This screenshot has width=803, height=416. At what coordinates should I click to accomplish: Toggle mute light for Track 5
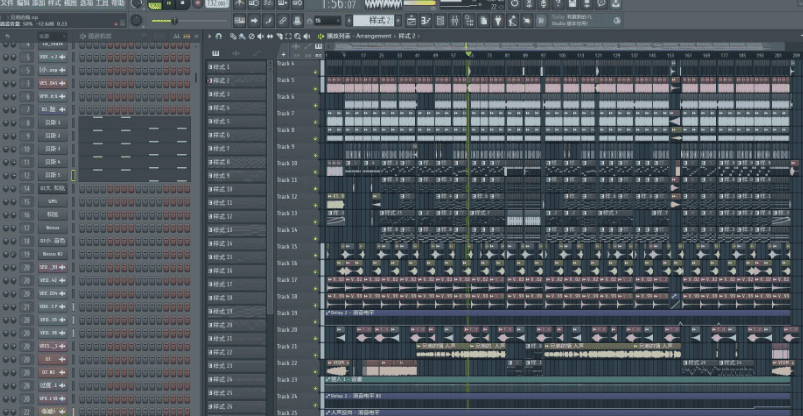(x=317, y=88)
